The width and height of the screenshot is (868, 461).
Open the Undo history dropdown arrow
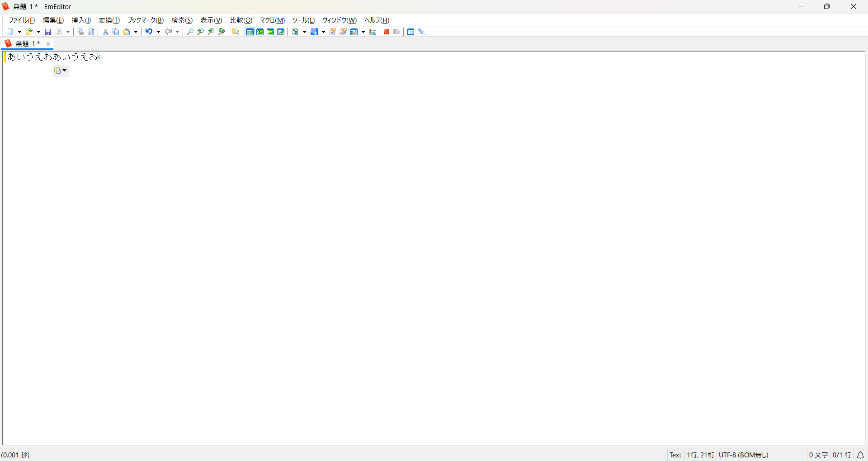coord(158,32)
